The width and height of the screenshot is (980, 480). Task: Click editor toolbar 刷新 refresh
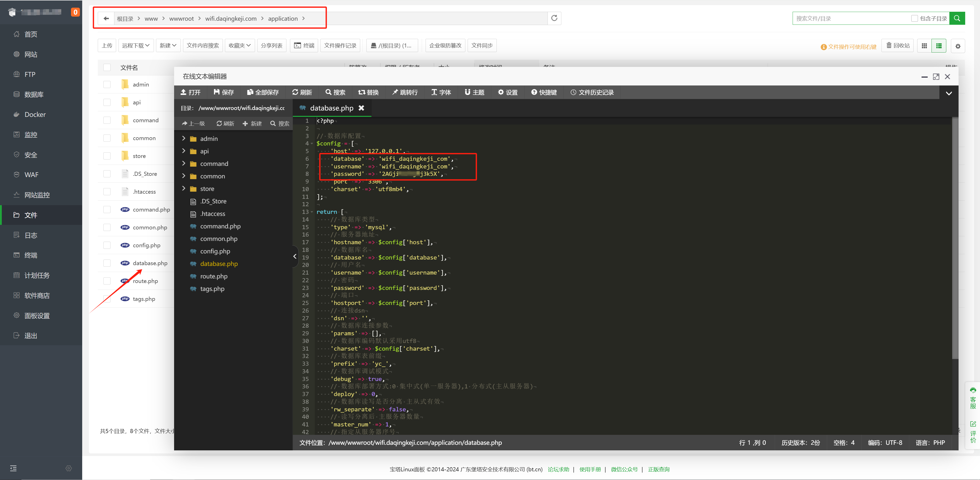[x=302, y=92]
